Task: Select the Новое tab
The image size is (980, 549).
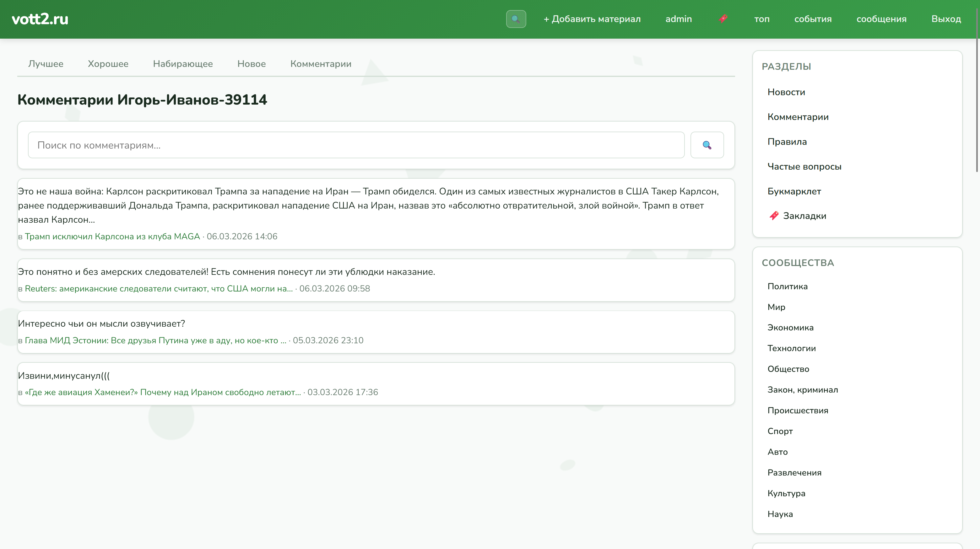Action: [251, 64]
